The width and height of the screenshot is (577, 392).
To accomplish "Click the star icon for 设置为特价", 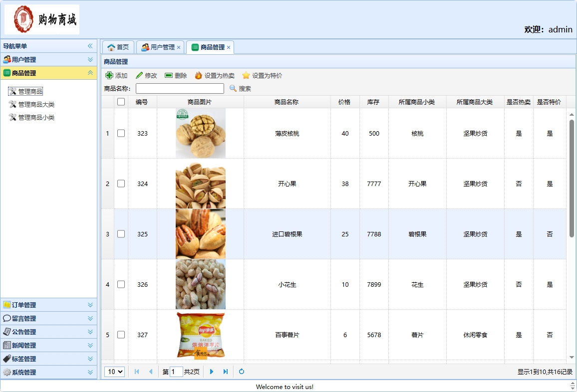I will (x=246, y=76).
